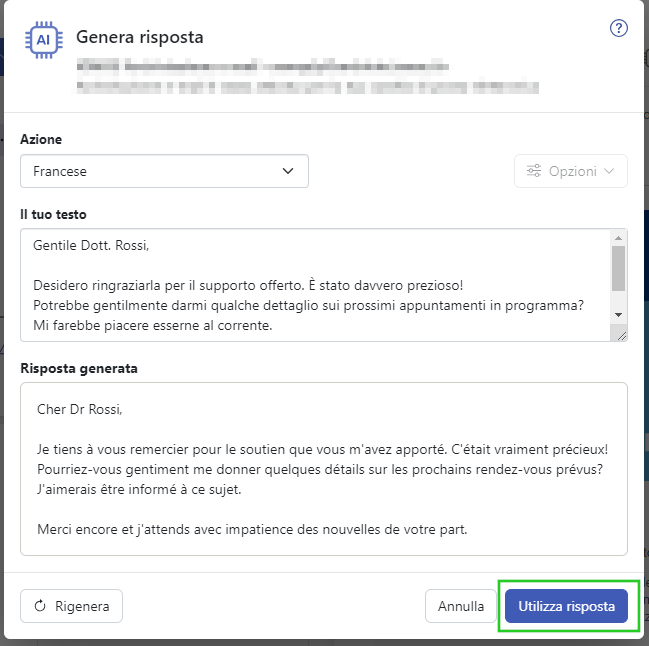Click the text area resize handle
The width and height of the screenshot is (649, 646).
coord(622,336)
